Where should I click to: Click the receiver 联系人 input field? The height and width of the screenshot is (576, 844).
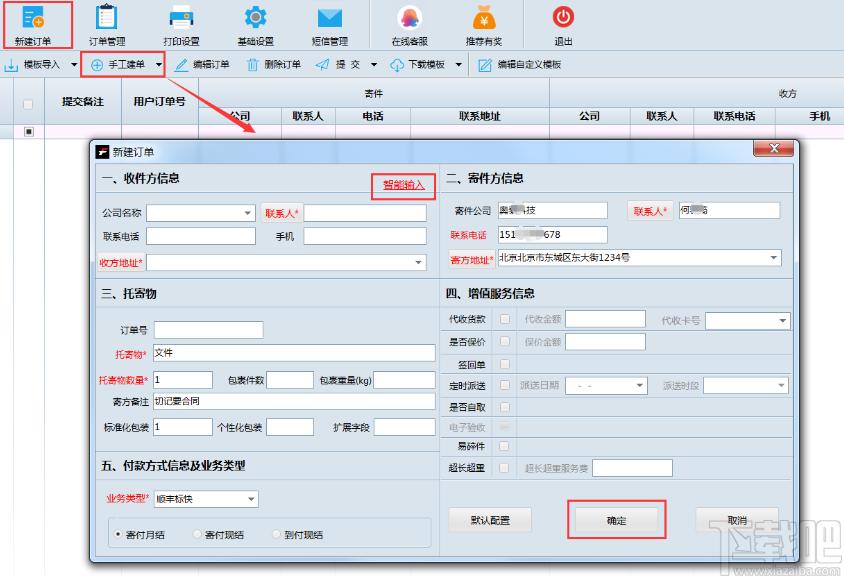pos(365,213)
